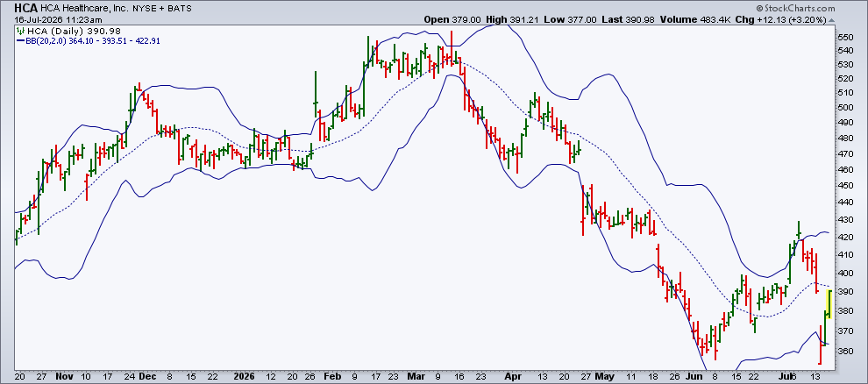This screenshot has height=384, width=868.
Task: Click the 360 price axis label
Action: coord(845,351)
